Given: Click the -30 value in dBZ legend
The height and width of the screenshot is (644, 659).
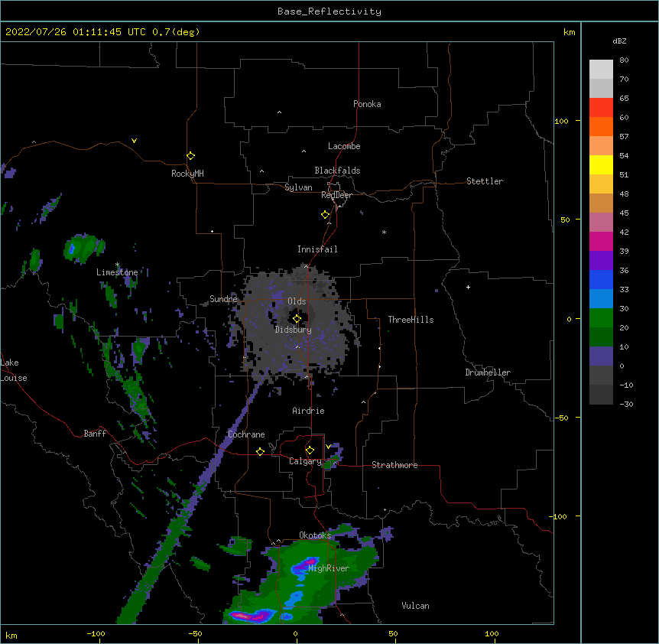Looking at the screenshot, I should (626, 405).
